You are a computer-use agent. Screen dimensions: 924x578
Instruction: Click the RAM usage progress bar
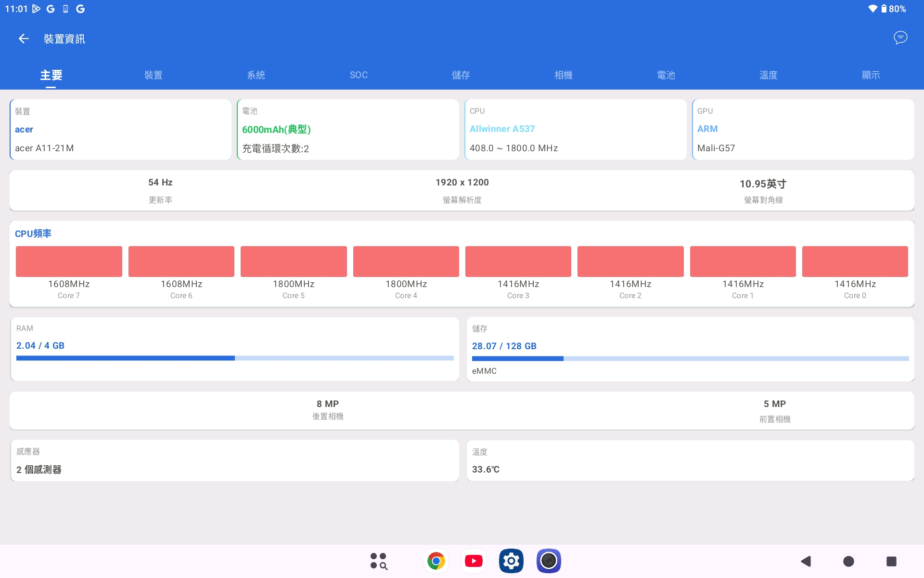235,358
